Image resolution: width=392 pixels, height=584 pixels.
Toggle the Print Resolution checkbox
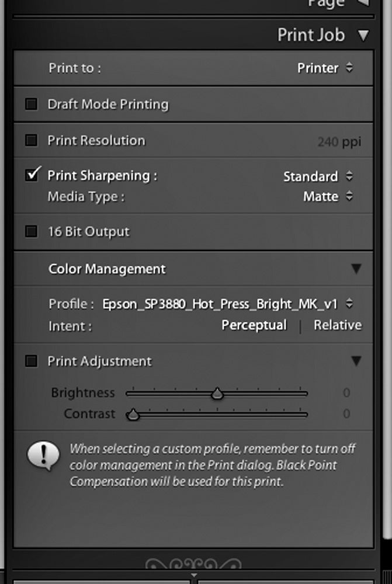pyautogui.click(x=32, y=140)
